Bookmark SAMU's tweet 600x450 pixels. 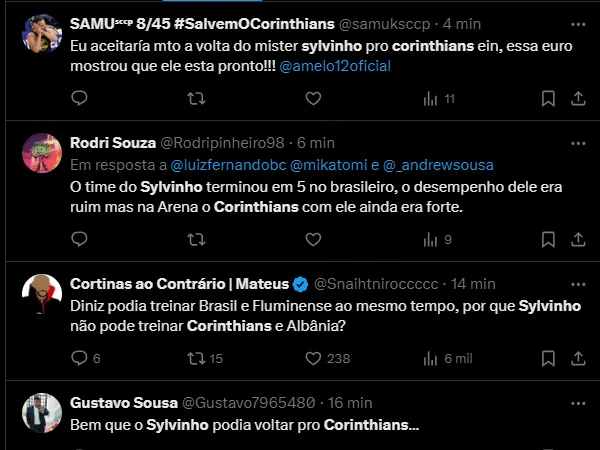point(548,98)
